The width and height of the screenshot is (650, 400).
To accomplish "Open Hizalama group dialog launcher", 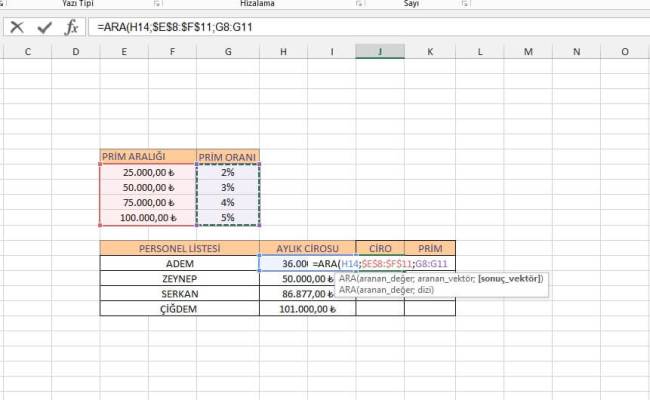I will point(359,3).
